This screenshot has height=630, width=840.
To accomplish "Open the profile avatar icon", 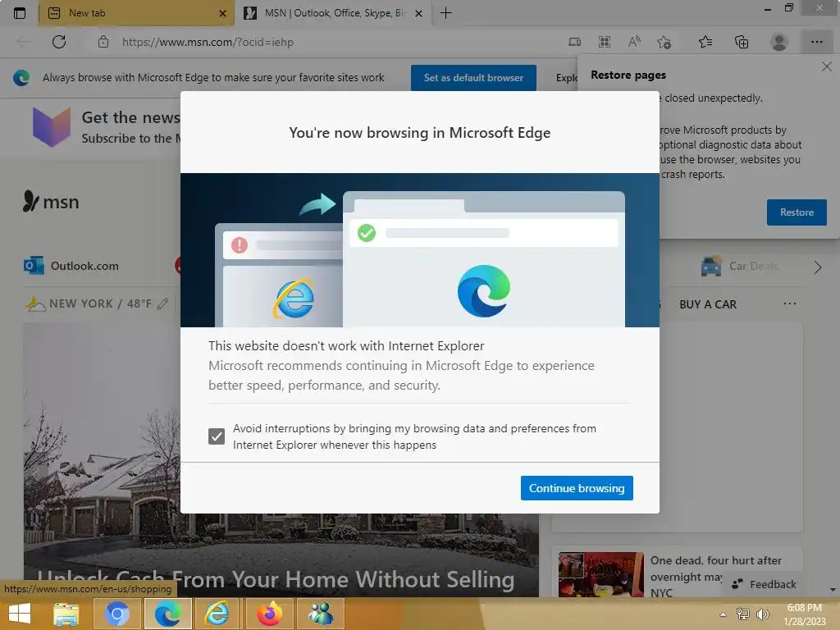I will pos(779,42).
